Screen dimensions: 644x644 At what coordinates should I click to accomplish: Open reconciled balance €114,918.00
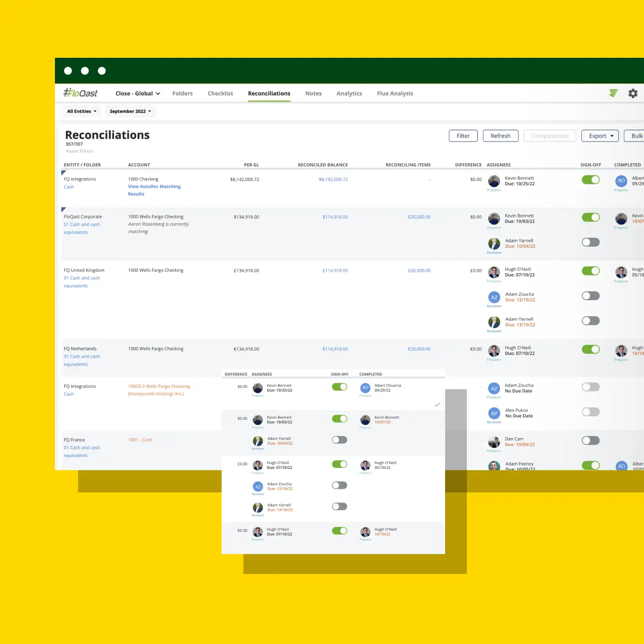pos(335,349)
